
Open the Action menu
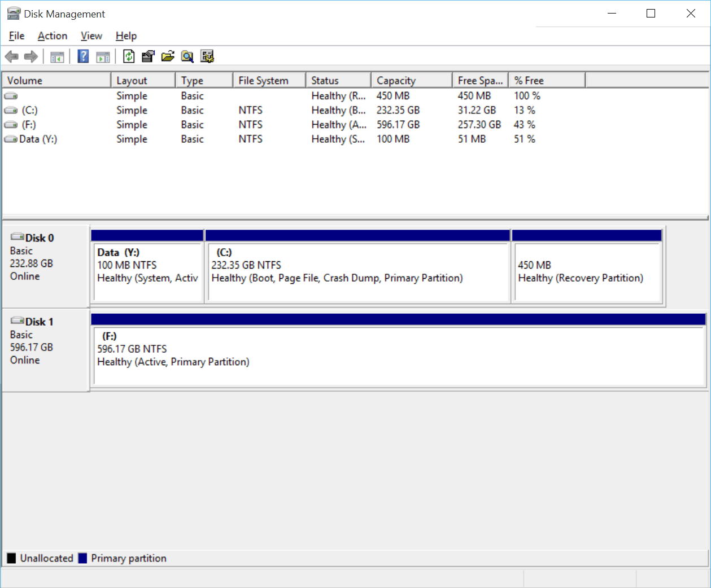click(x=53, y=36)
